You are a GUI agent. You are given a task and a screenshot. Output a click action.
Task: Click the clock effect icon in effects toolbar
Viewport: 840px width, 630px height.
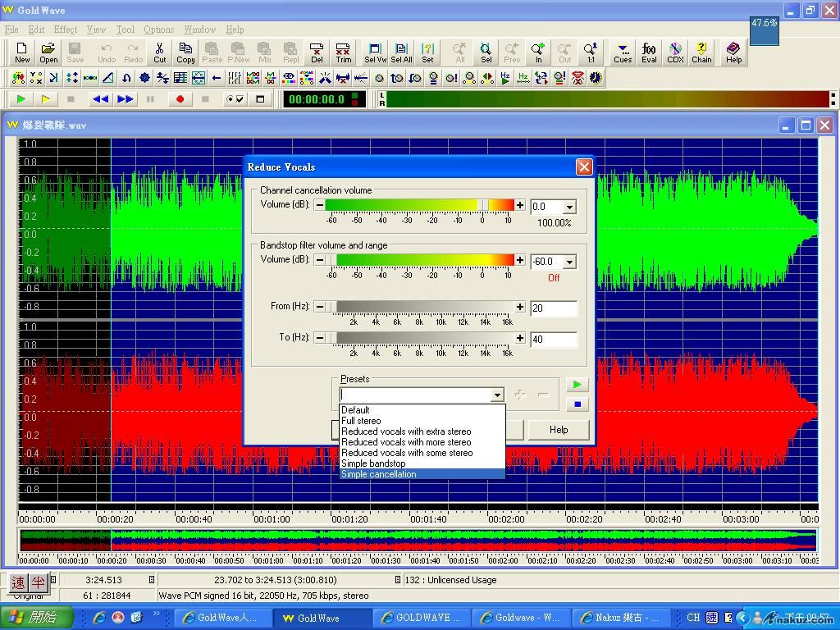596,78
